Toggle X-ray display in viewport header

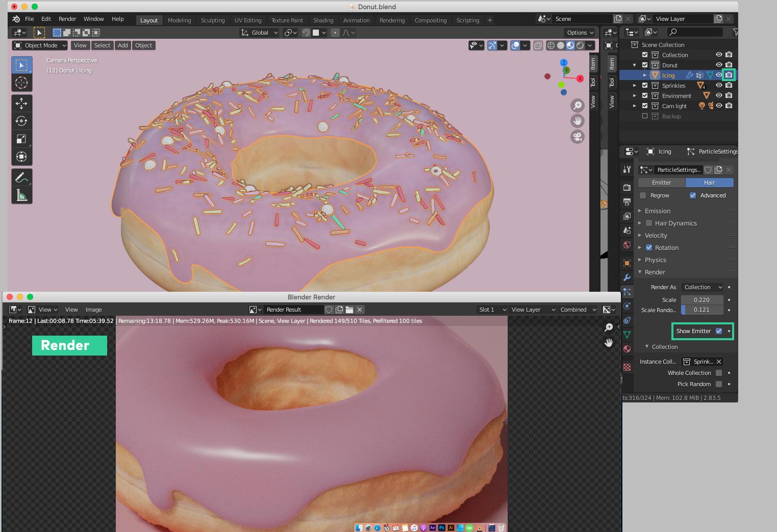[538, 45]
